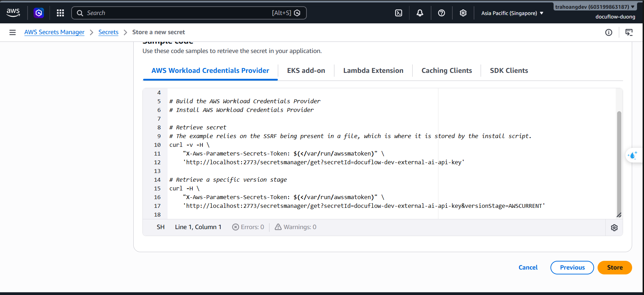Click the '# Build the AWS Workload Credentials Provider' line
The image size is (644, 295).
[x=245, y=101]
